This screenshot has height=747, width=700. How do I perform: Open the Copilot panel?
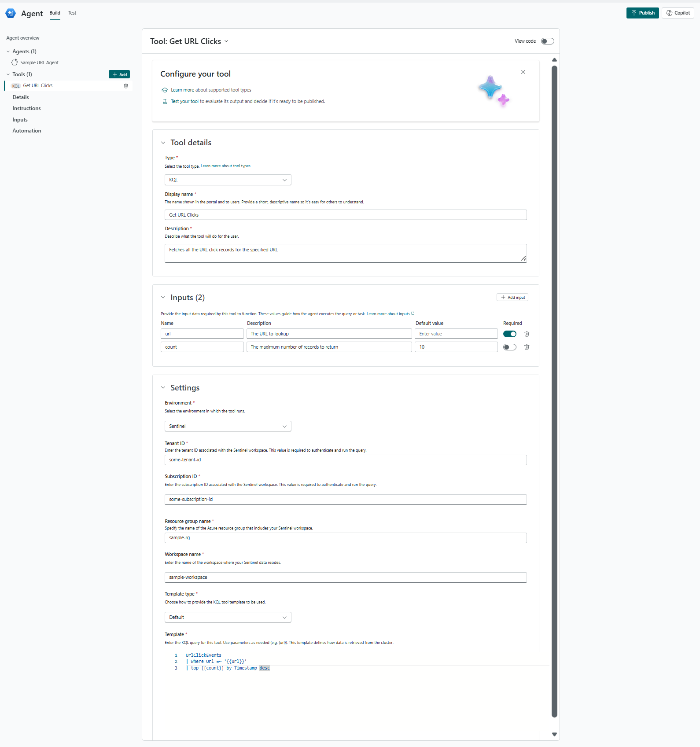pyautogui.click(x=678, y=13)
